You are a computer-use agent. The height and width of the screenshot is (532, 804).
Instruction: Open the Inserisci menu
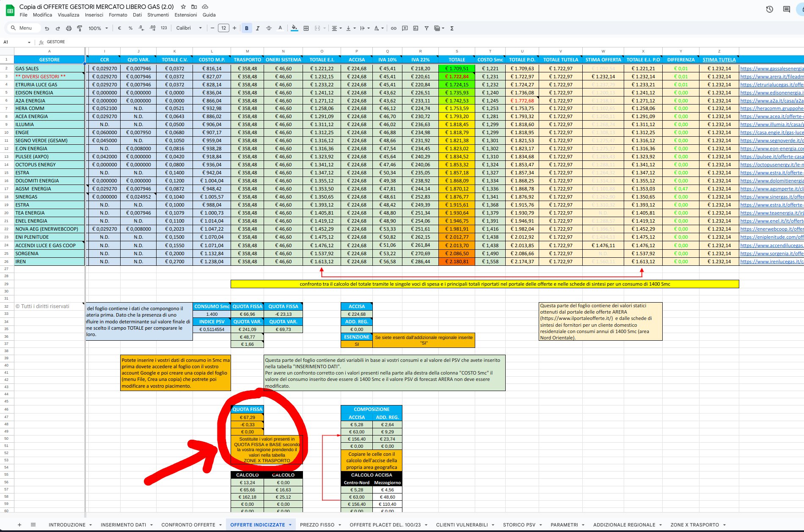(x=94, y=15)
